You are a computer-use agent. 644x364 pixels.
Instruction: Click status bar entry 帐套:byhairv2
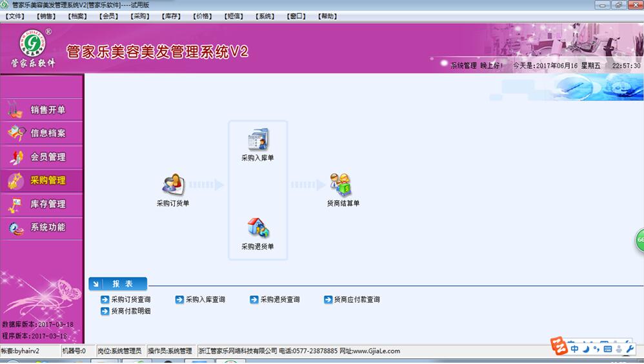click(21, 351)
